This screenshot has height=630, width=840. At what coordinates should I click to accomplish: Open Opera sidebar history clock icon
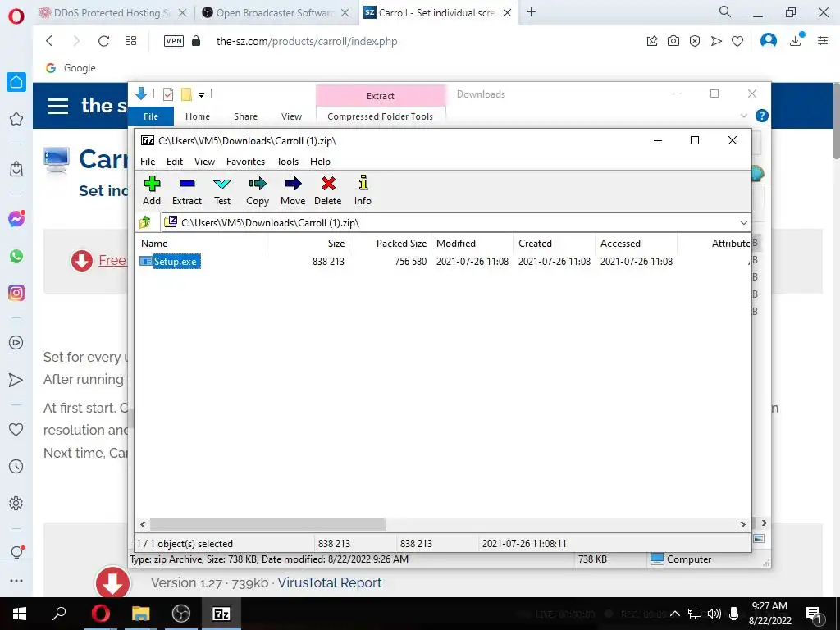[x=16, y=467]
